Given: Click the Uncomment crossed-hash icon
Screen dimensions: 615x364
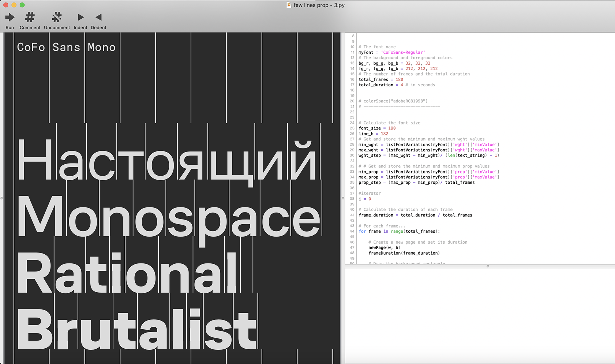Looking at the screenshot, I should coord(57,17).
